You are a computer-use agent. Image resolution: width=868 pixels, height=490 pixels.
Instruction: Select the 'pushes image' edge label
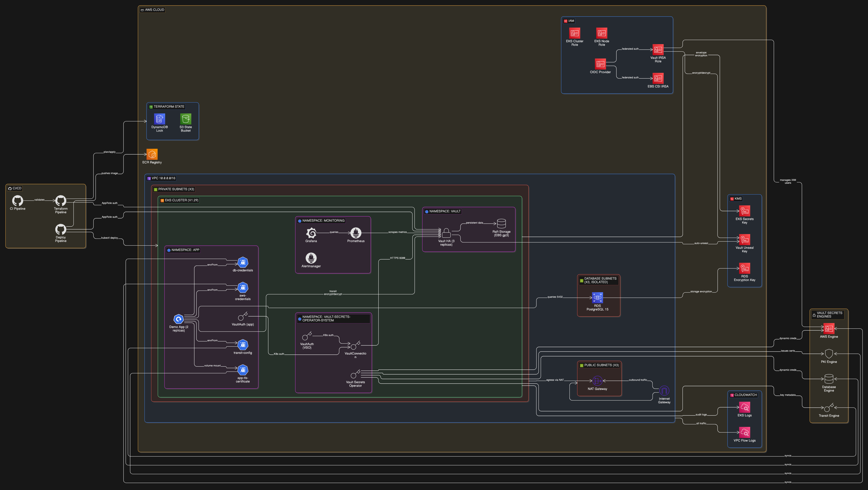tap(110, 173)
